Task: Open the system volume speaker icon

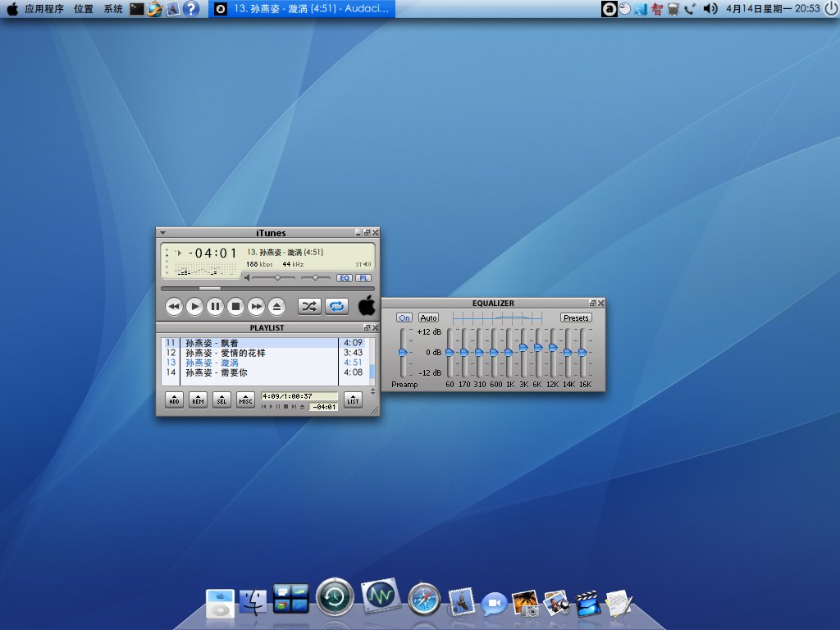Action: (710, 8)
